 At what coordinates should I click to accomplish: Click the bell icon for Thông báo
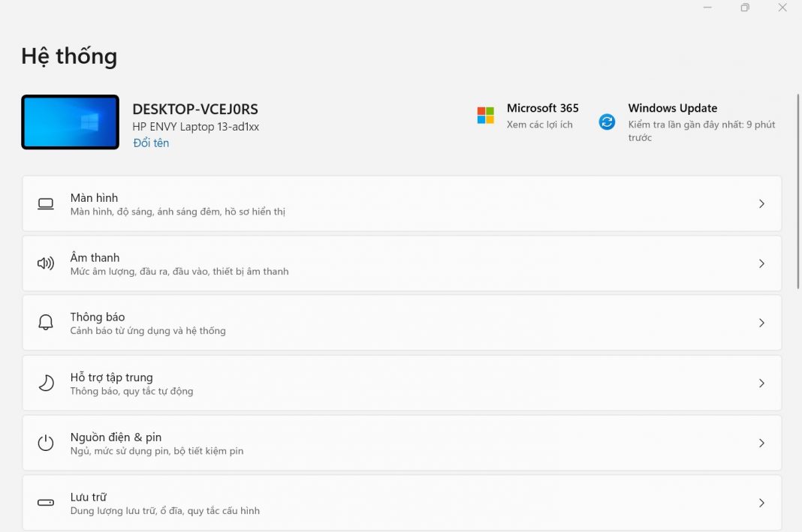[46, 323]
